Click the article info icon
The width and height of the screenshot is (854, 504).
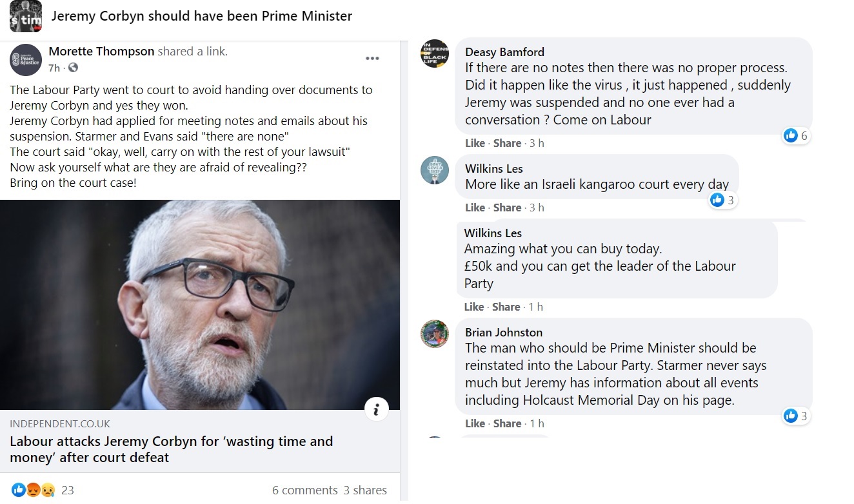pos(376,408)
